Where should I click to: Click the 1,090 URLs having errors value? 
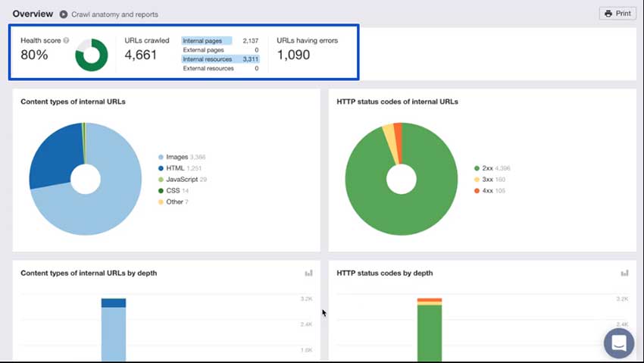[293, 55]
